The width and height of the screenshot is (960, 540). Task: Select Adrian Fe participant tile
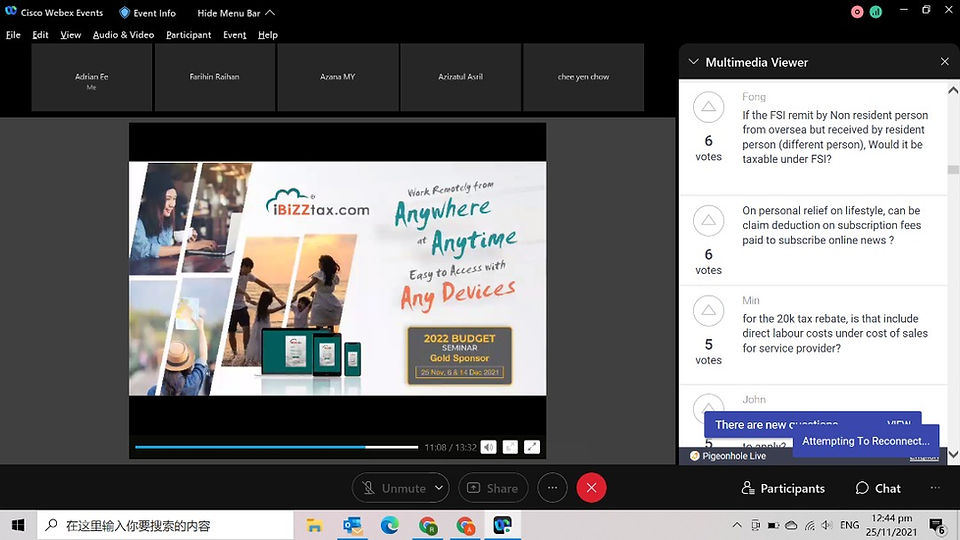(x=92, y=77)
